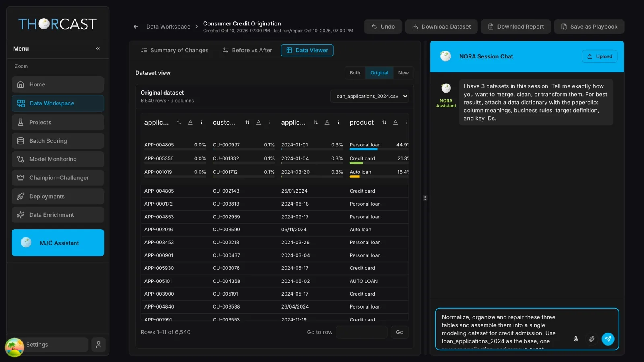Open the Summary of Changes tab
Image resolution: width=644 pixels, height=362 pixels.
(x=175, y=50)
